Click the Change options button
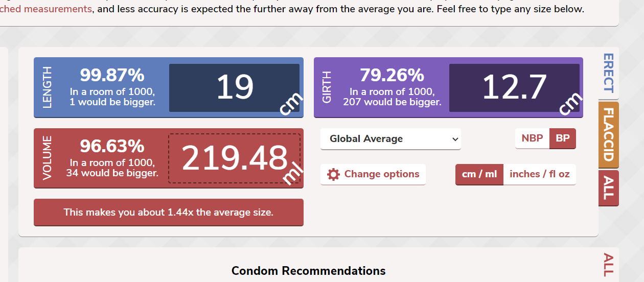The height and width of the screenshot is (282, 644). tap(373, 174)
